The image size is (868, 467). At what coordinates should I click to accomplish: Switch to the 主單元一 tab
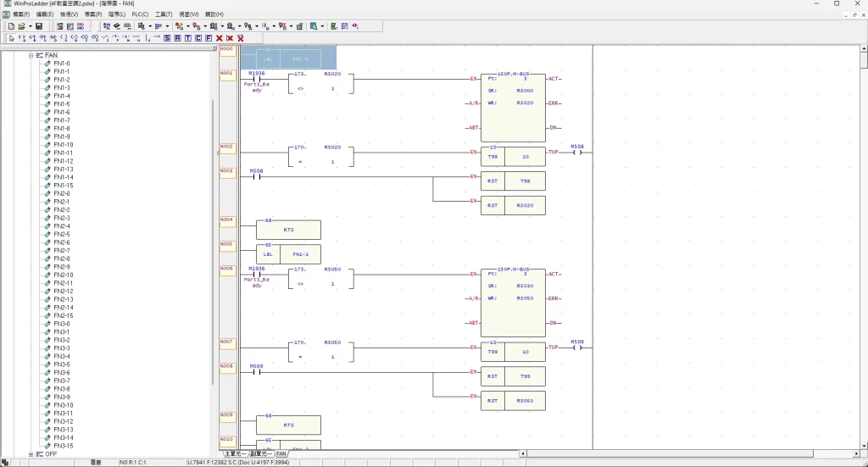tap(235, 454)
